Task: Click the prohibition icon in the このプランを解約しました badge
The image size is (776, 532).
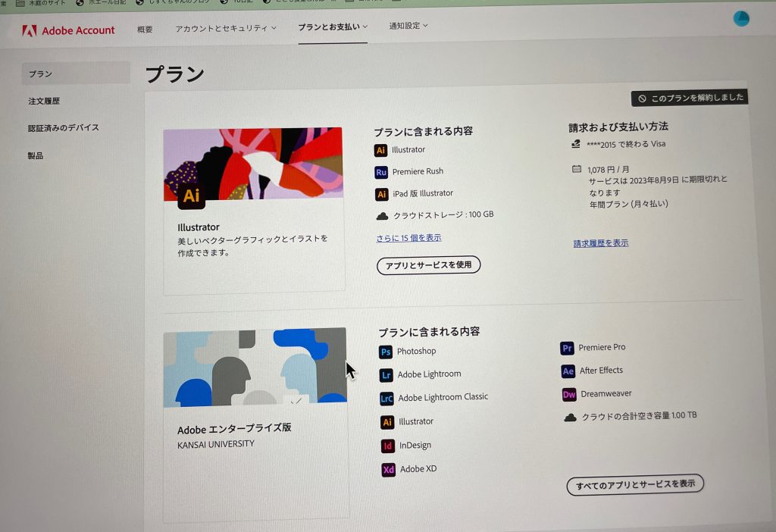Action: [642, 99]
